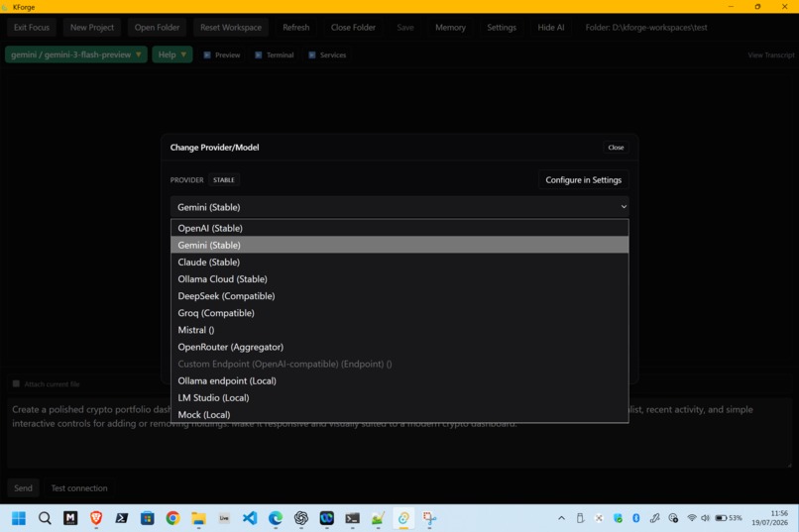The image size is (799, 532).
Task: Show hidden system tray icons
Action: tap(561, 518)
